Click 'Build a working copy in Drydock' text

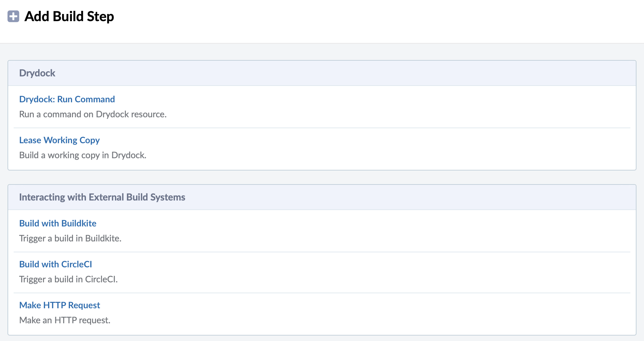point(83,155)
